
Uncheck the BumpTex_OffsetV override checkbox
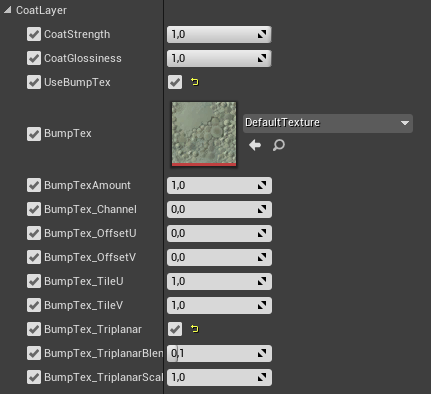[x=34, y=257]
